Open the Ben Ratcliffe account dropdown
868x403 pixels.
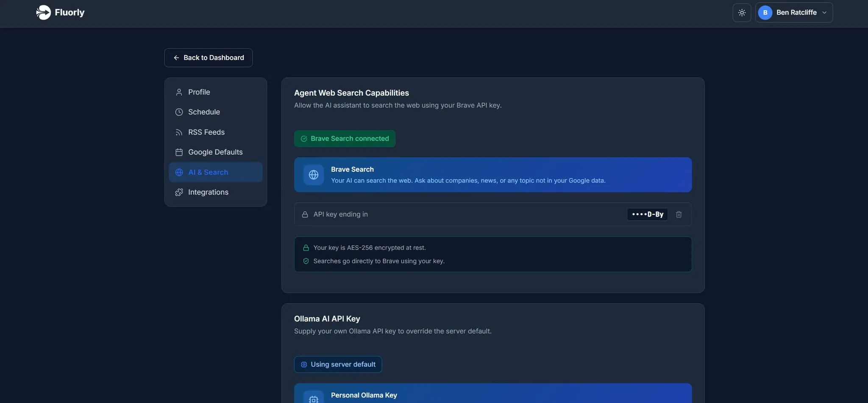(x=794, y=13)
